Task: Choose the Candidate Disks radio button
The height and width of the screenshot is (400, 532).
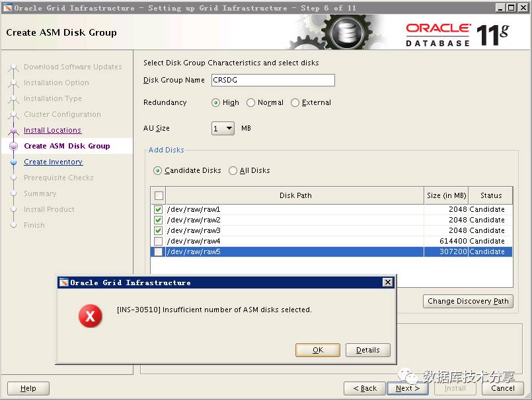Action: 158,171
